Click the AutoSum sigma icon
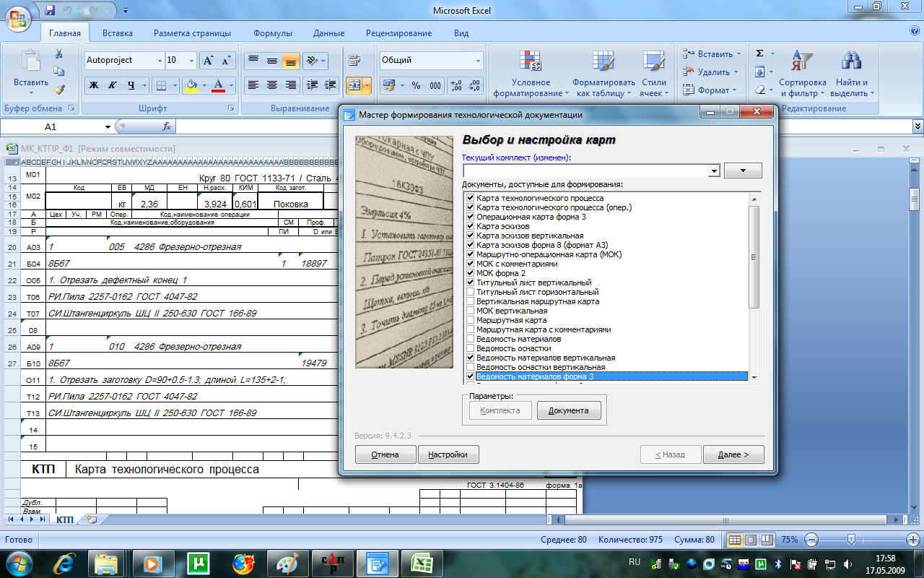This screenshot has height=578, width=924. (x=759, y=53)
